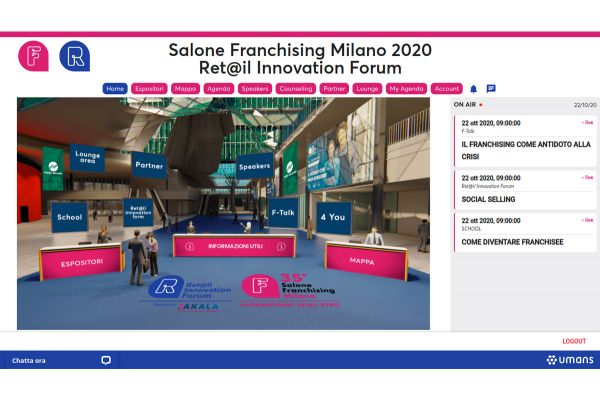Open live session Come Diventare Franchisee
600x400 pixels.
tap(525, 232)
